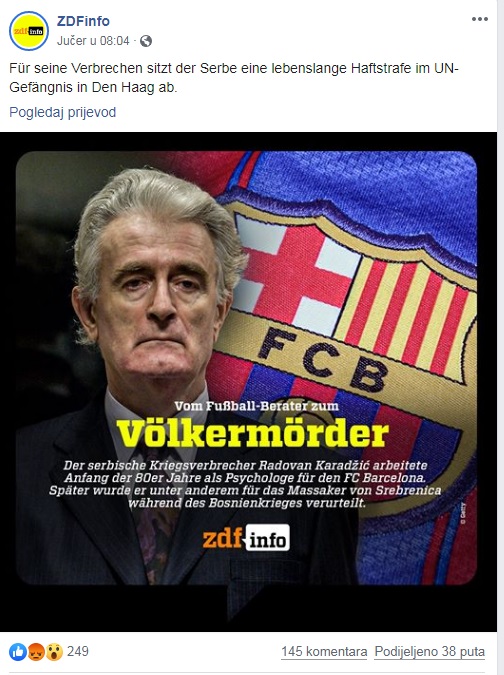The width and height of the screenshot is (504, 675).
Task: Click the post timestamp Jučer u 08:04
Action: pos(93,41)
